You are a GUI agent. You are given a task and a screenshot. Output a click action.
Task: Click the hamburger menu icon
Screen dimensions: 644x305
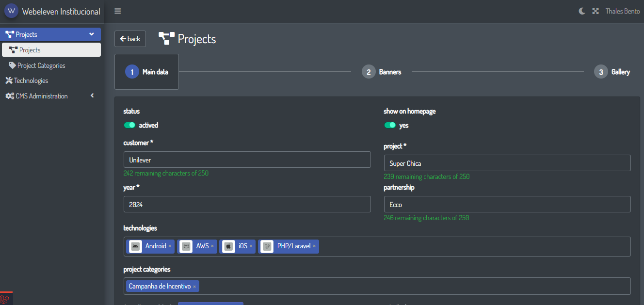(x=118, y=11)
